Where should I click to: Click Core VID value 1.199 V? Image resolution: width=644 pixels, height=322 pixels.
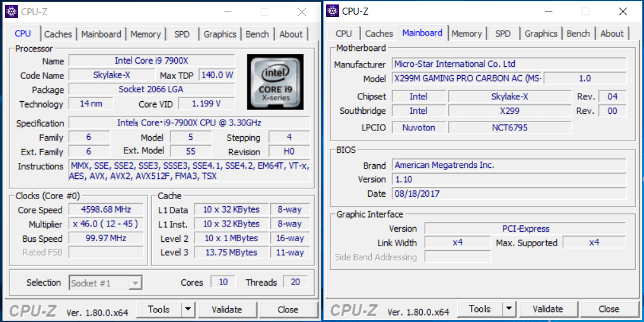(207, 104)
